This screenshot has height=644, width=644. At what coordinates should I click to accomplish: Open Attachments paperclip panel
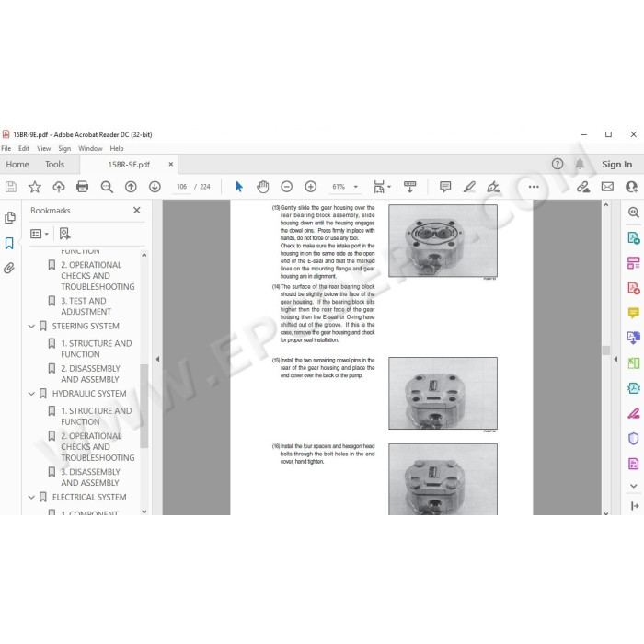pyautogui.click(x=9, y=269)
